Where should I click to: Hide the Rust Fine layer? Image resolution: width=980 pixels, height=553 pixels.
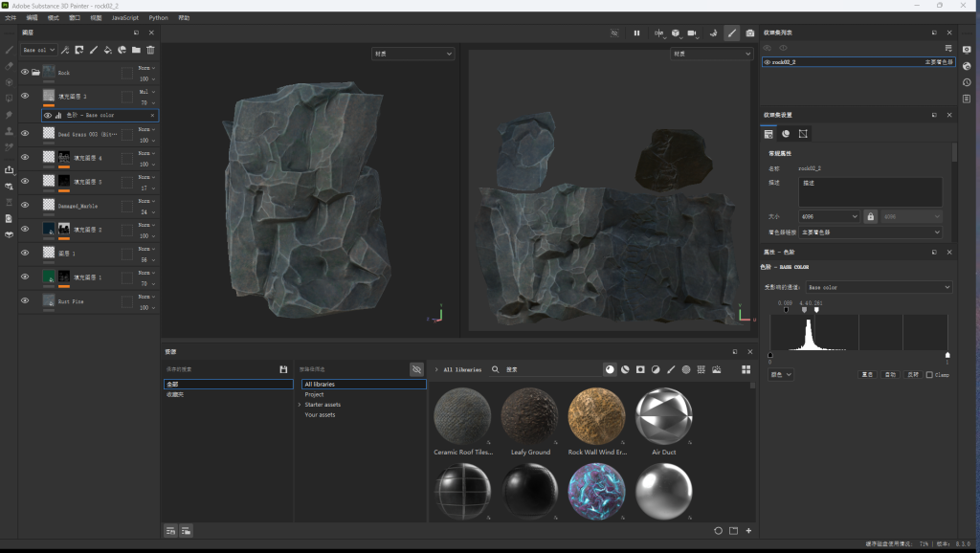(x=25, y=300)
